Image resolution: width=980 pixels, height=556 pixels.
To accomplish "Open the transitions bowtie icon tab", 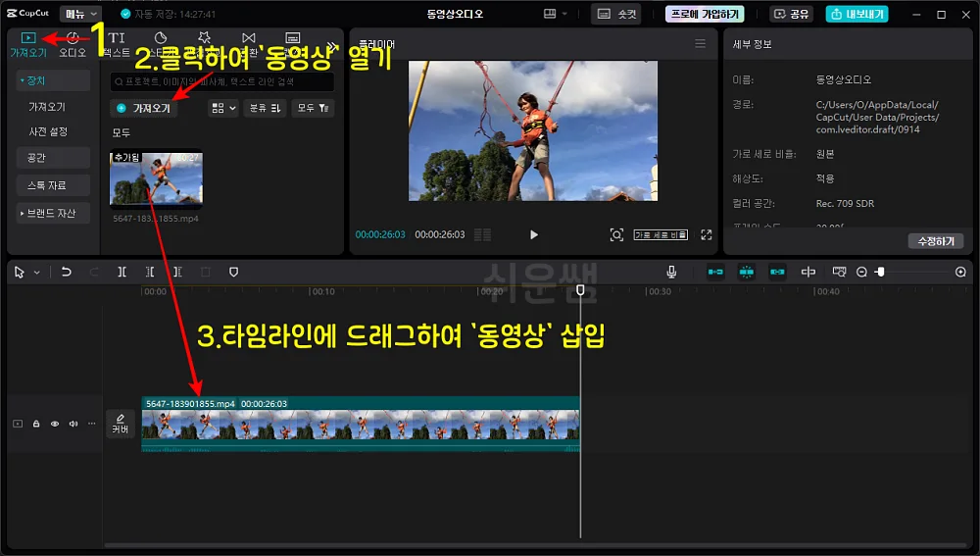I will point(249,39).
